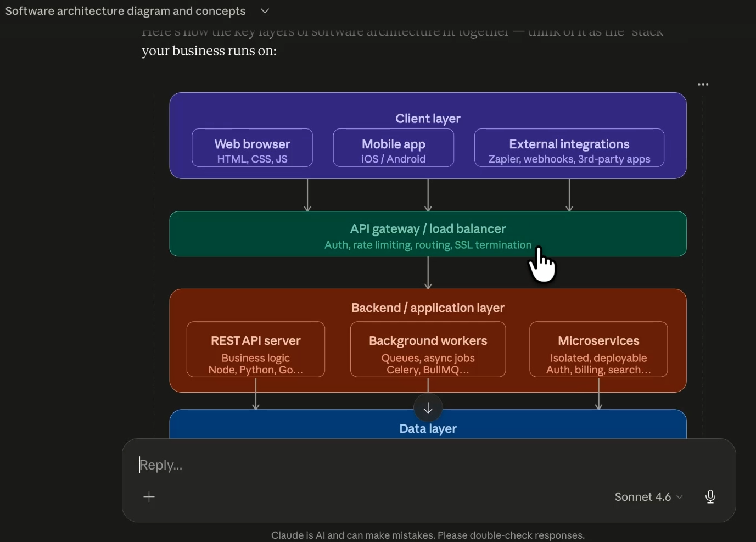The height and width of the screenshot is (542, 756).
Task: Click the microphone voice input icon
Action: (x=710, y=496)
